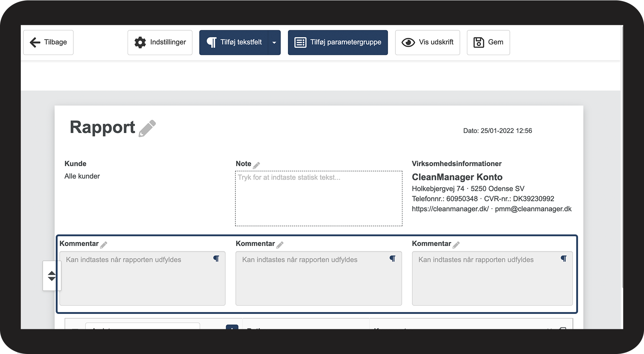Image resolution: width=644 pixels, height=354 pixels.
Task: Click the pencil beside the right Kommentar
Action: [x=456, y=245]
